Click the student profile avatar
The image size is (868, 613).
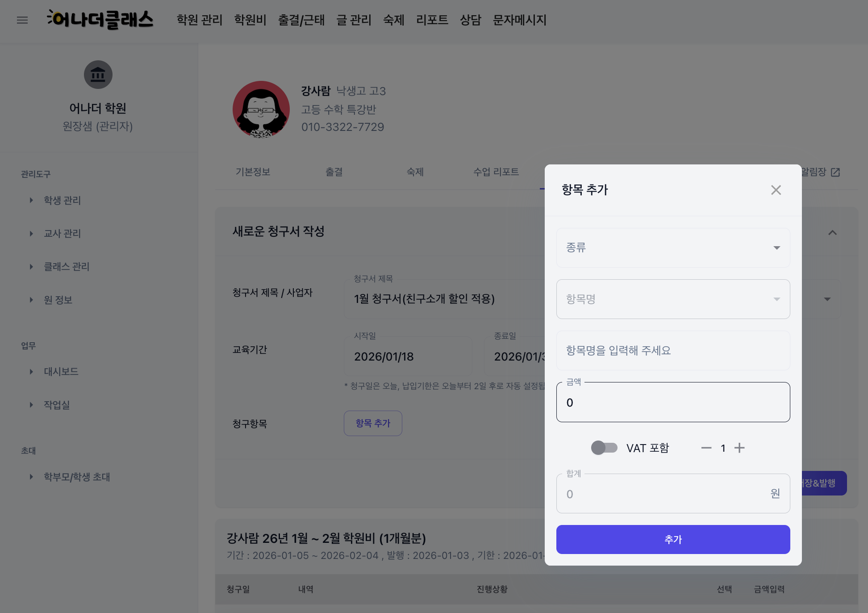261,109
